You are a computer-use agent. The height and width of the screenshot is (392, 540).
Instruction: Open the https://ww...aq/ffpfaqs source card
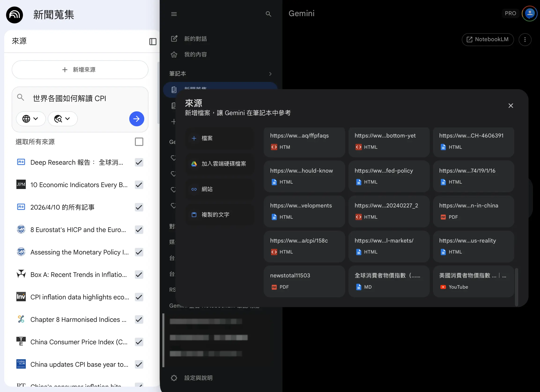[x=304, y=142]
